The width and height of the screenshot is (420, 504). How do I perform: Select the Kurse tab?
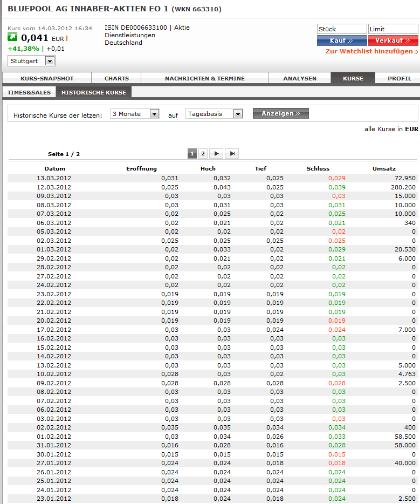click(353, 78)
